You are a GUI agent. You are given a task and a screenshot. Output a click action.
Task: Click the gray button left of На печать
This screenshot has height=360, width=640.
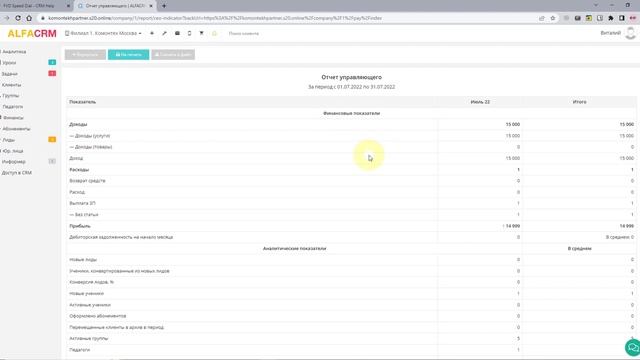tap(85, 54)
